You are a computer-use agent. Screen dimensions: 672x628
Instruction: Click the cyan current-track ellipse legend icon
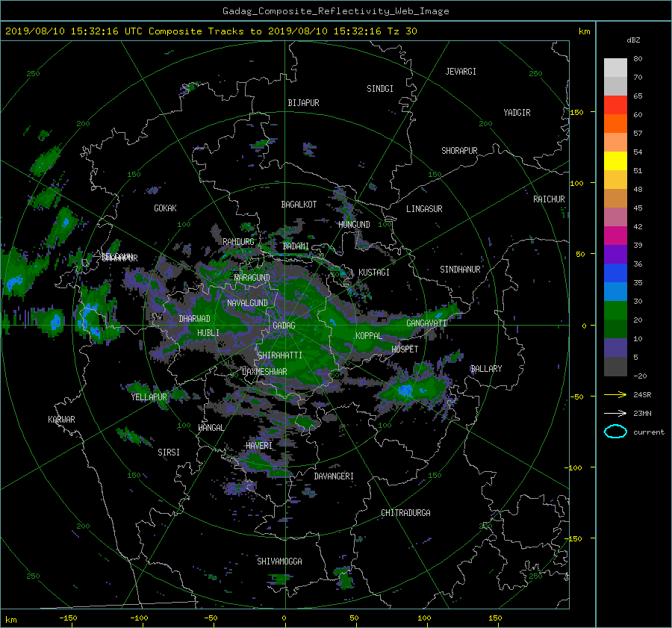pos(615,432)
